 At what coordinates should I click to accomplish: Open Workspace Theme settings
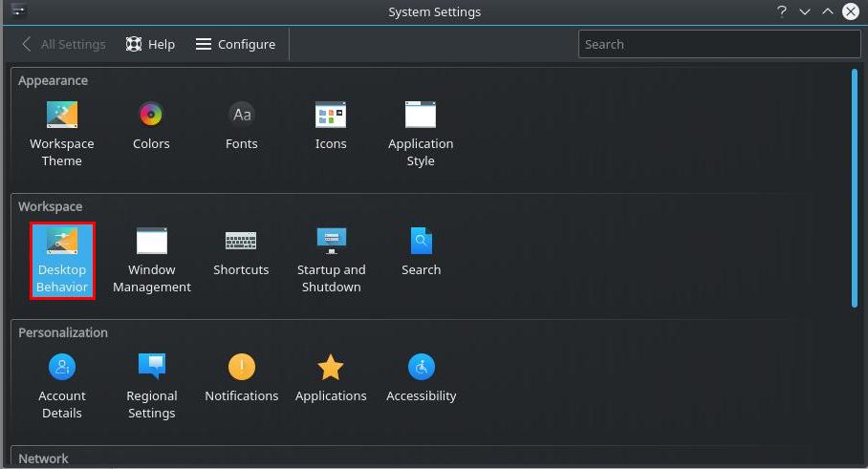(x=62, y=135)
